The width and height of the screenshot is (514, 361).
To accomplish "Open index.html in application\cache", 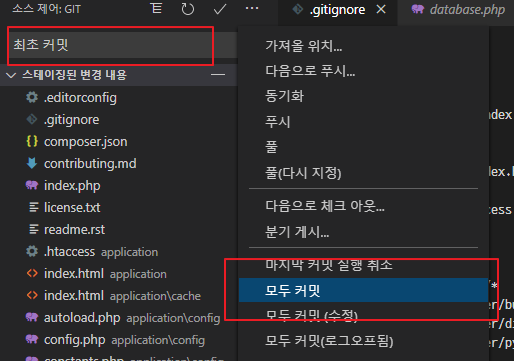I will [74, 295].
